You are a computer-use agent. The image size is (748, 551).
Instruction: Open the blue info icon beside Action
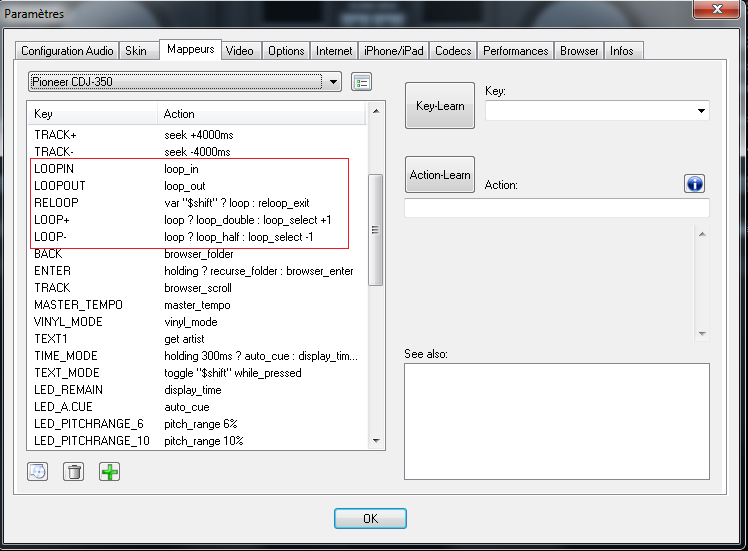click(695, 183)
